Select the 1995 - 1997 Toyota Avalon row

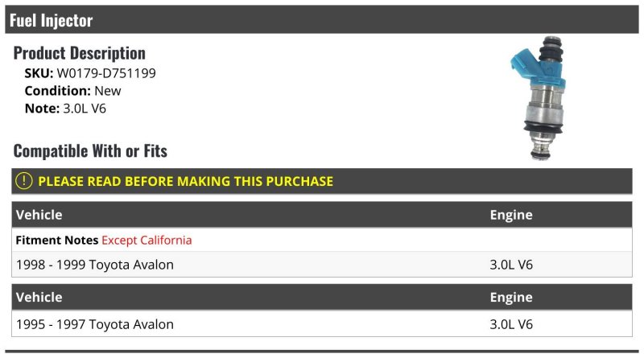(x=95, y=324)
